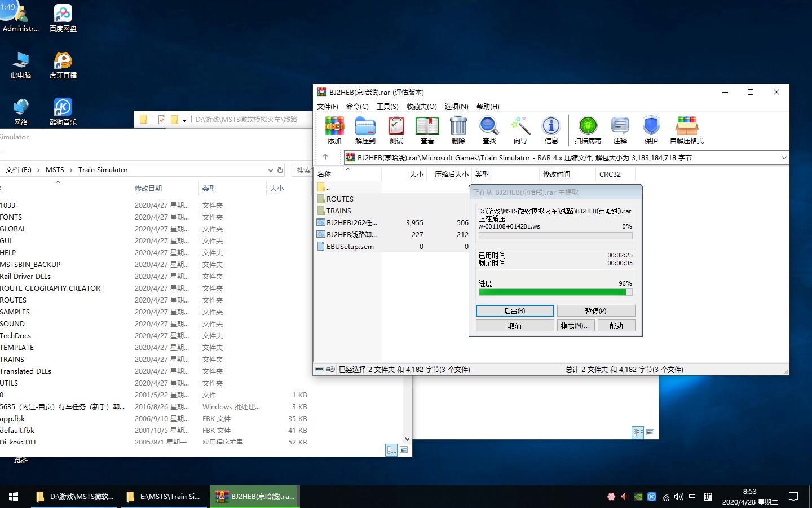Viewport: 812px width, 508px height.
Task: Click the refresh icon in Explorer address bar
Action: click(x=280, y=170)
